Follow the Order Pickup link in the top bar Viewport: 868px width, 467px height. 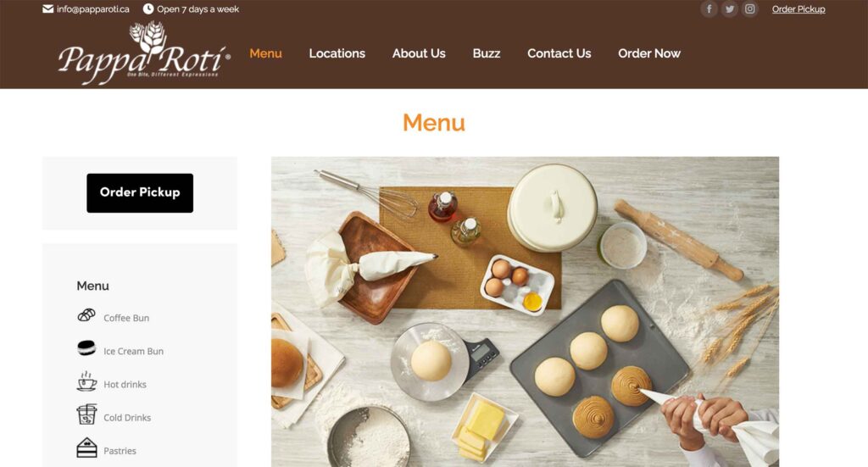coord(798,8)
